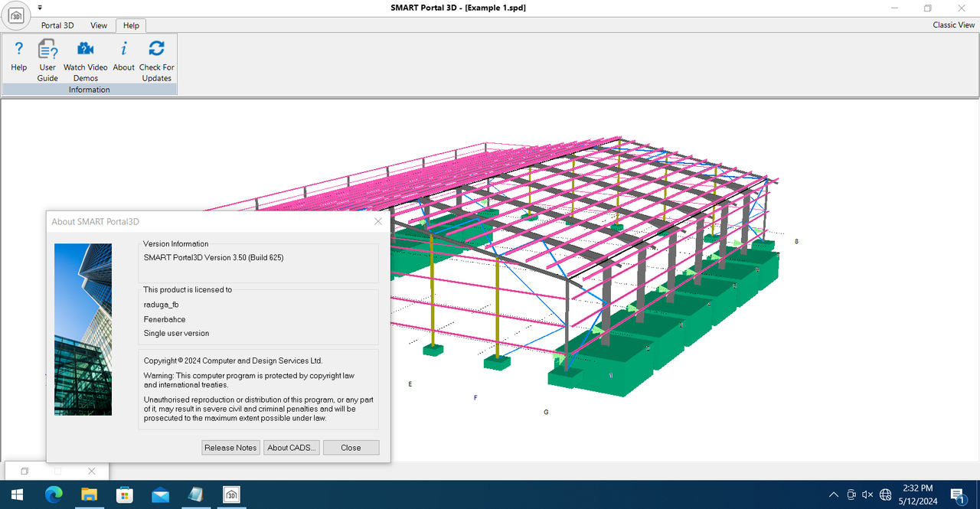Image resolution: width=980 pixels, height=509 pixels.
Task: Click the Copyright 2024 Computer and Design Services line
Action: coord(233,361)
